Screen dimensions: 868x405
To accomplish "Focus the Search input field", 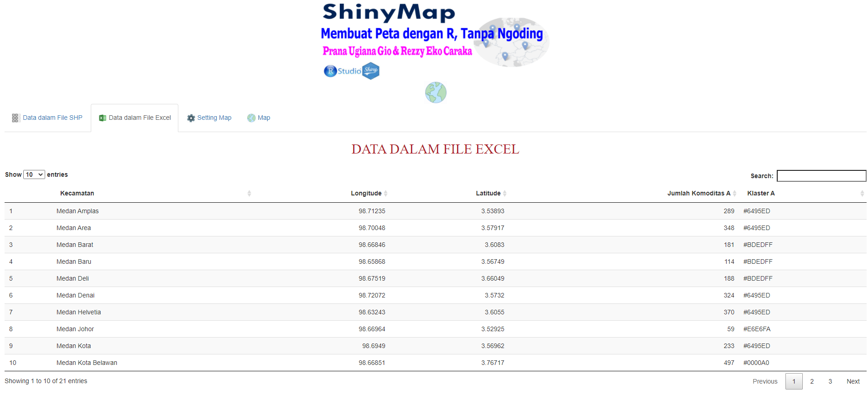I will [821, 176].
